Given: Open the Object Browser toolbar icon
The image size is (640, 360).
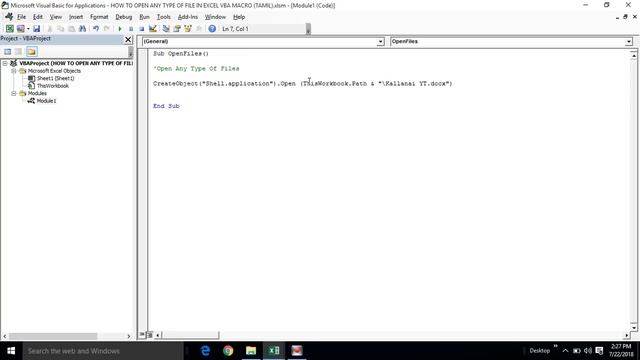Looking at the screenshot, I should coord(188,29).
